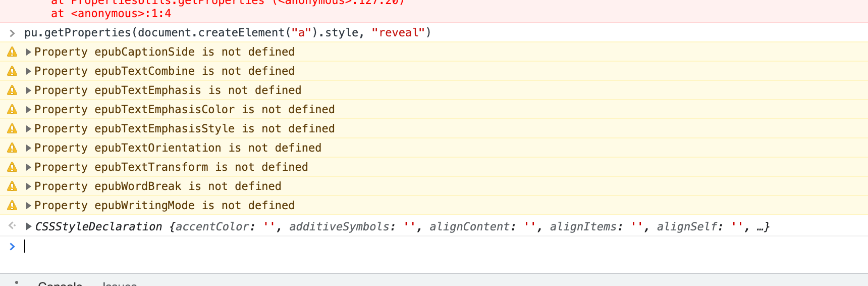Expand the epubCaptionSide warning stack trace

(29, 52)
